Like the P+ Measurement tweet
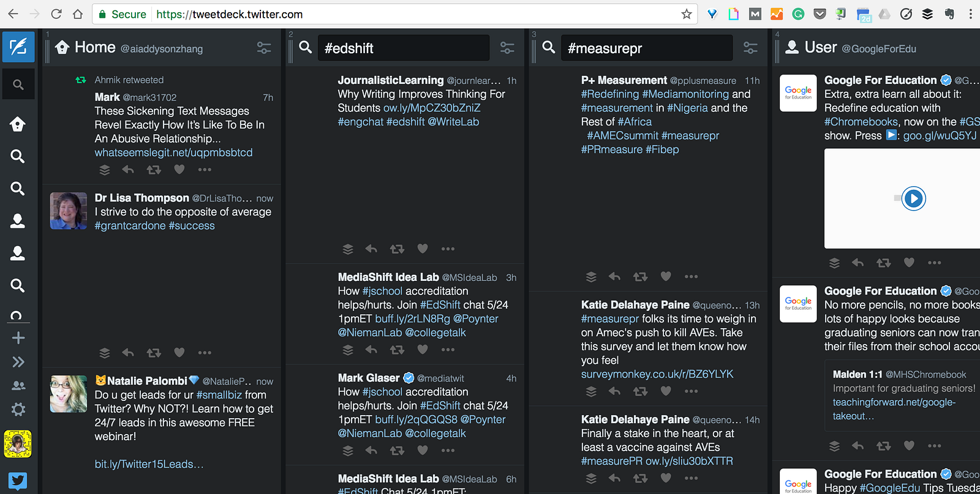 (x=666, y=277)
